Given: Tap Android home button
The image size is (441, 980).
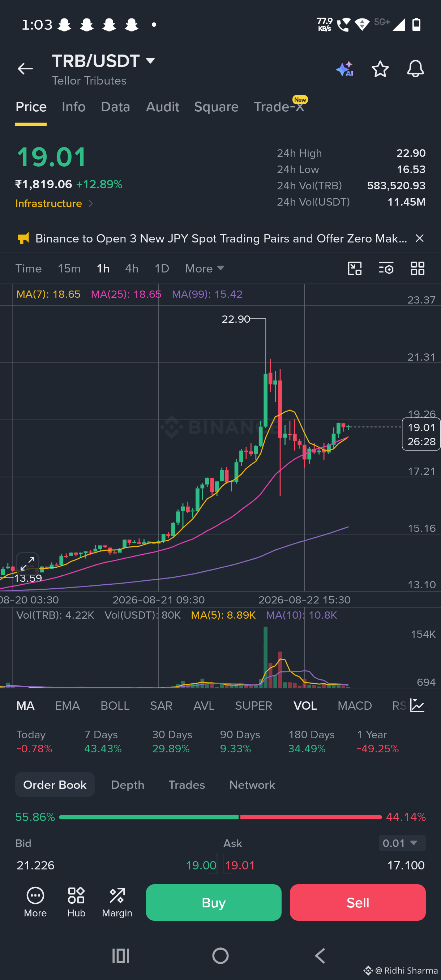Looking at the screenshot, I should coord(220,955).
